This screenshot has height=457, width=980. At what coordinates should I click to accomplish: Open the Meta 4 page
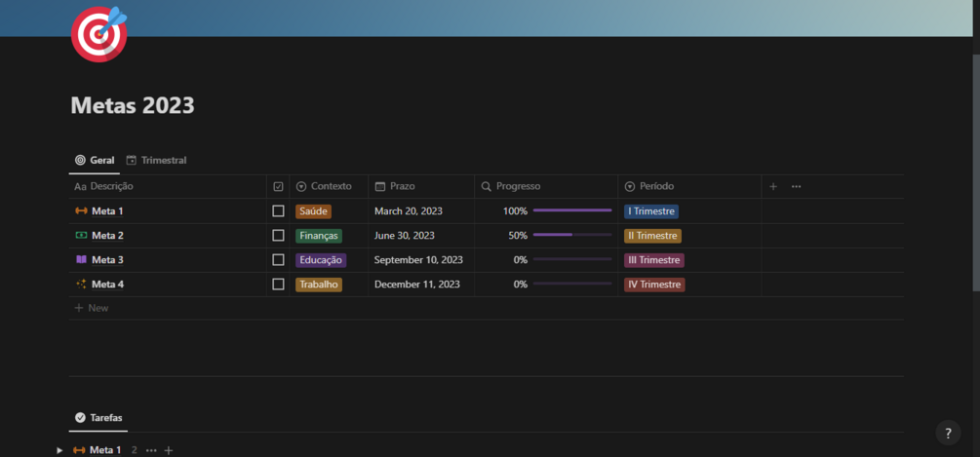[x=107, y=285]
